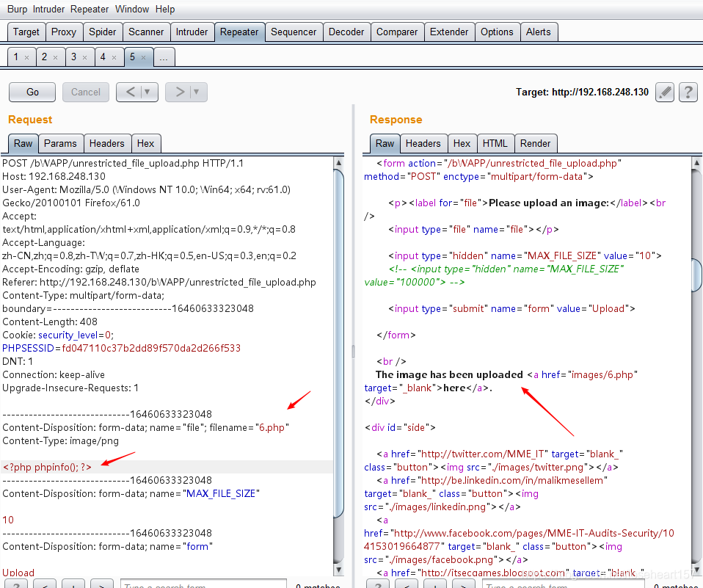
Task: Switch to the Target tool tab
Action: 26,32
